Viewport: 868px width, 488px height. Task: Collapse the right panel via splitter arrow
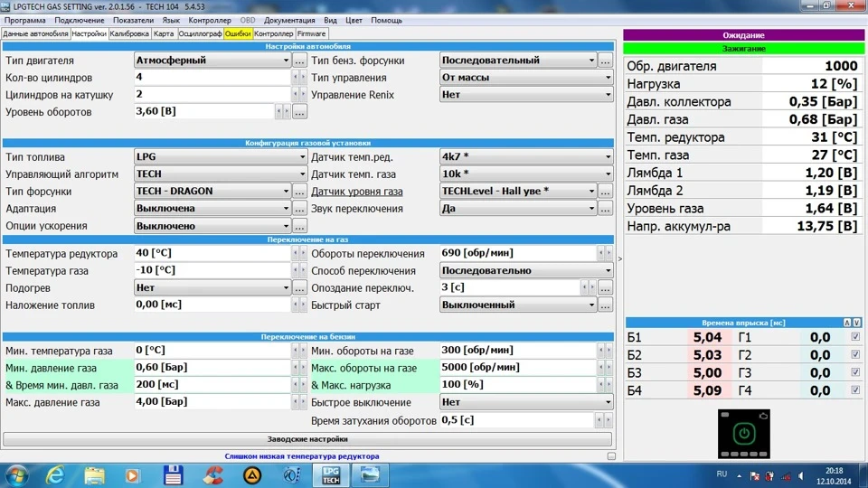(x=619, y=258)
